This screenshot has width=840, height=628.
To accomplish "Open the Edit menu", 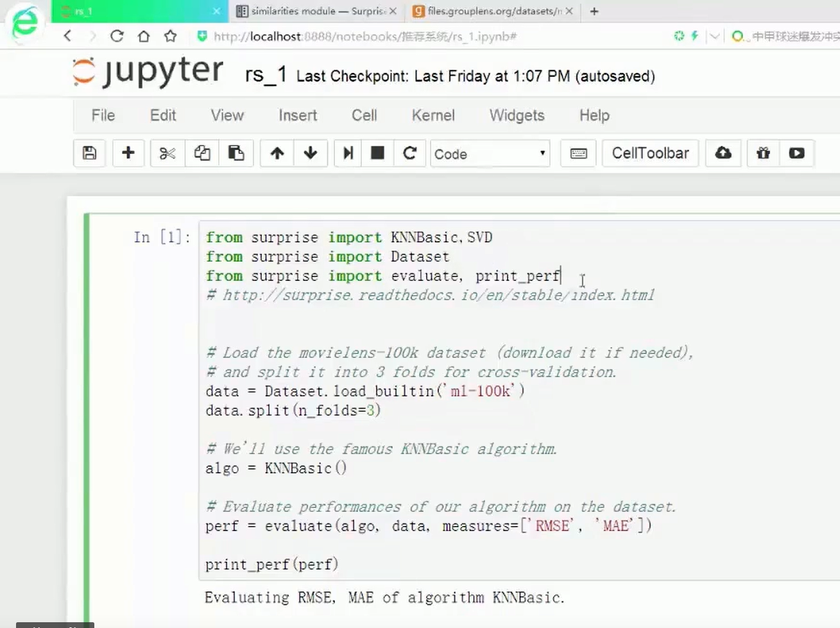I will (x=163, y=115).
